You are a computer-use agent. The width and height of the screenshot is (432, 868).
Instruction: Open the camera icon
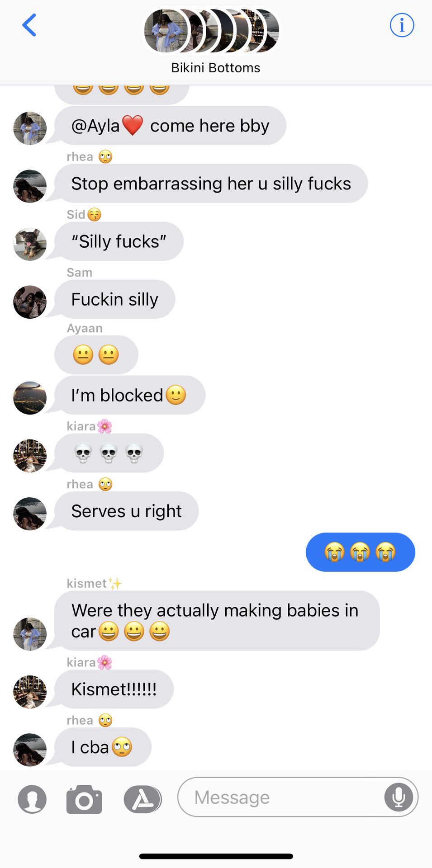84,799
